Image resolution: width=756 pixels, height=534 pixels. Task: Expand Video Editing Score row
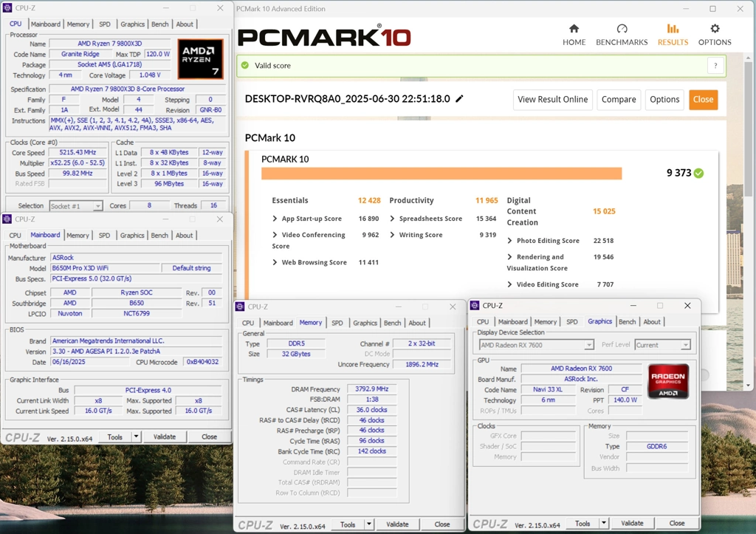coord(509,284)
